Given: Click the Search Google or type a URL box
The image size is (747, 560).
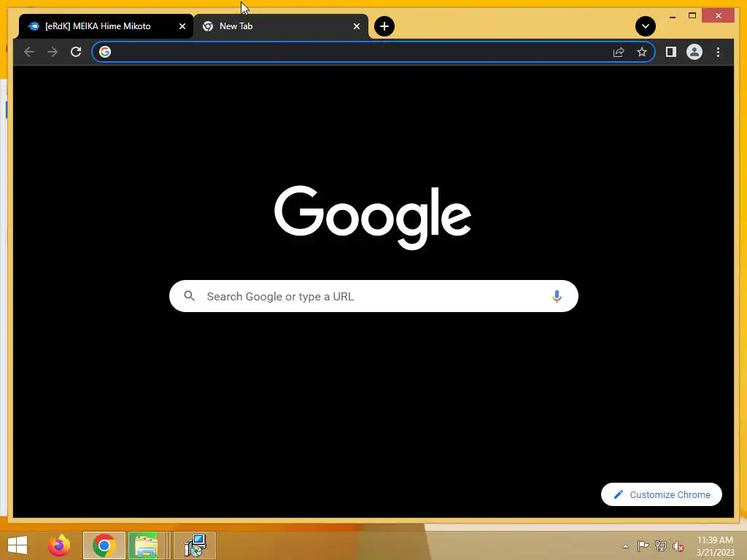Looking at the screenshot, I should tap(373, 296).
